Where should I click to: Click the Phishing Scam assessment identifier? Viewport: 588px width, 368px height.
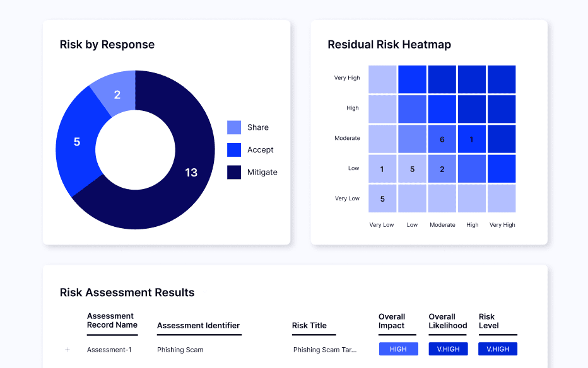180,350
